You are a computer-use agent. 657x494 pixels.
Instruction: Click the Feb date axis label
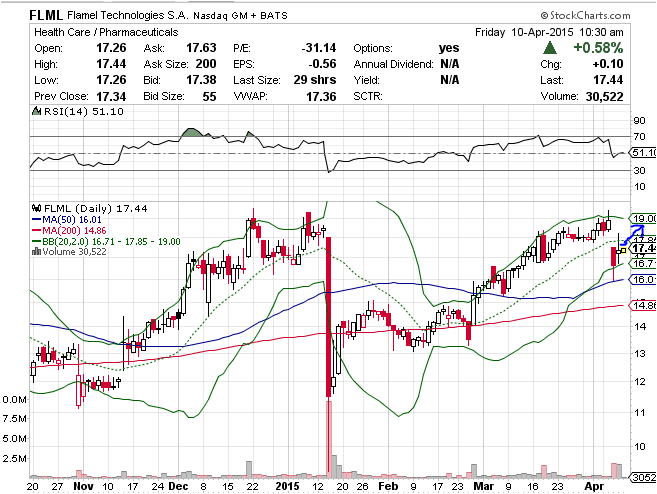point(388,486)
